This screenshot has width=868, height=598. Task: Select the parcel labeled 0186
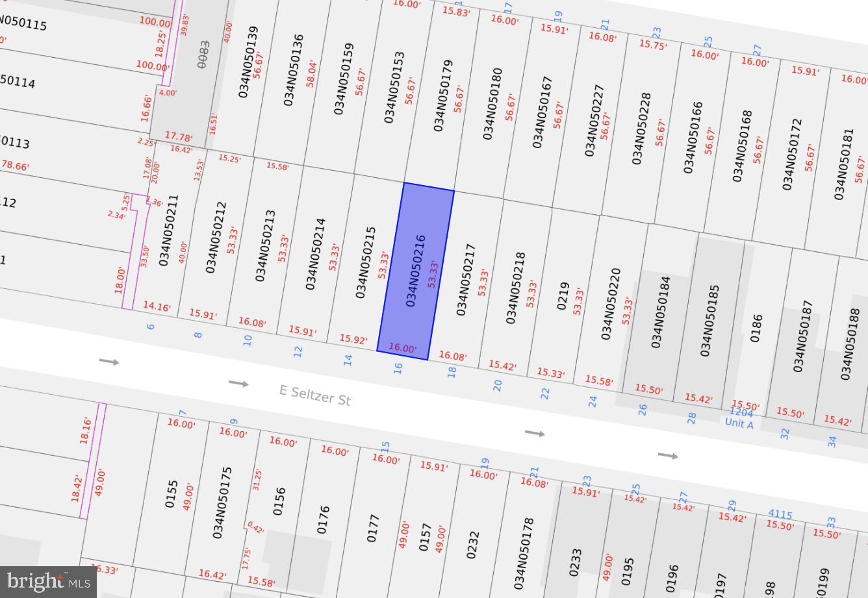(756, 329)
